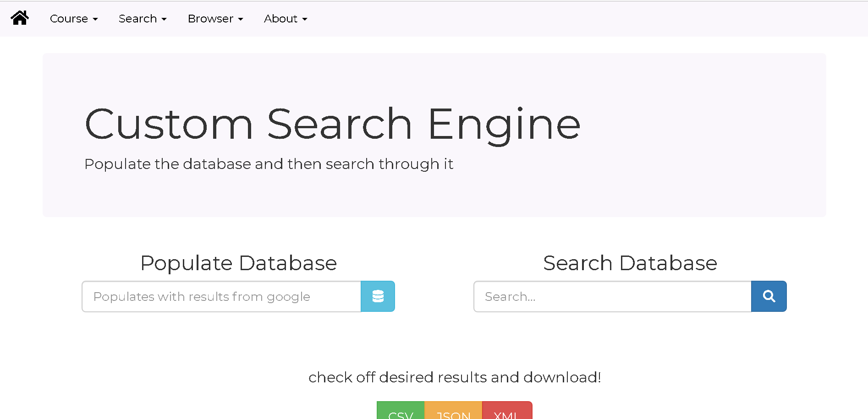Open the Course menu
This screenshot has height=419, width=868.
click(69, 19)
